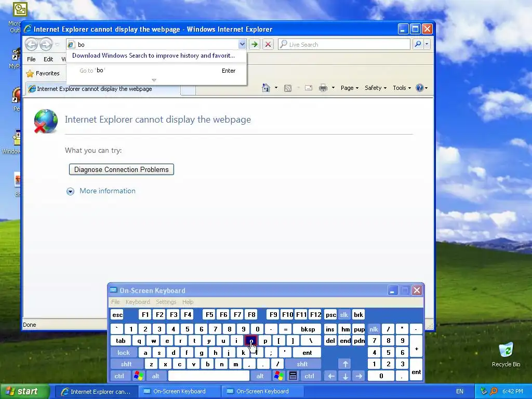Screen dimensions: 532x399
Task: Open the Keyboard menu in On-Screen Keyboard
Action: click(137, 302)
